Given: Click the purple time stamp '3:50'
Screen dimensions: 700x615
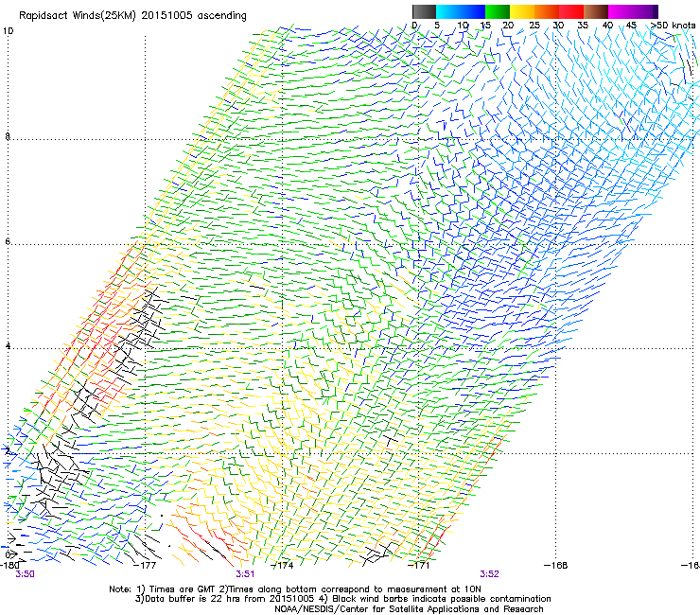Looking at the screenshot, I should pyautogui.click(x=25, y=574).
